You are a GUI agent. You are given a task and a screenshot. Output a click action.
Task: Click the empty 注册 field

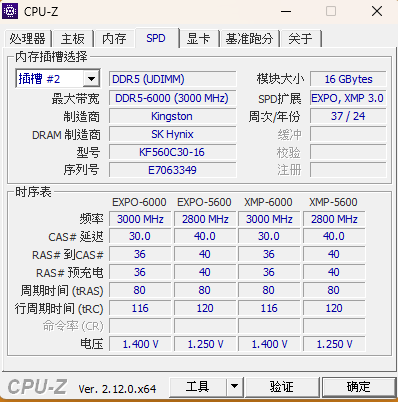[x=348, y=170]
